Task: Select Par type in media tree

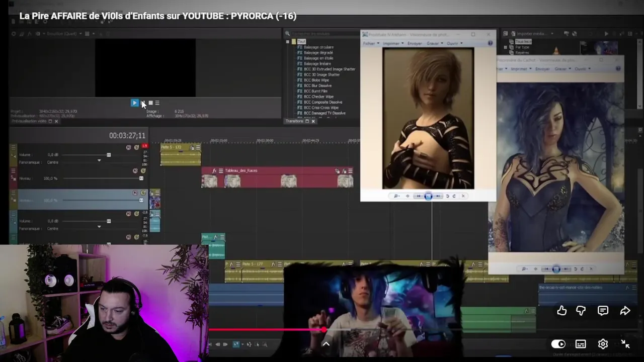Action: (x=521, y=47)
